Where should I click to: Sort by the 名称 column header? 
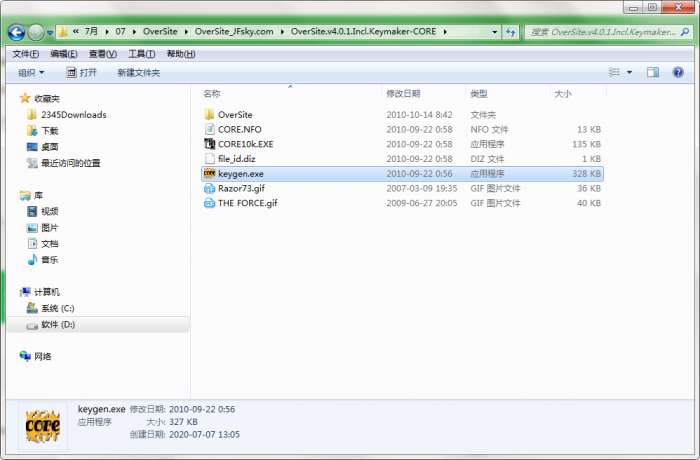212,94
